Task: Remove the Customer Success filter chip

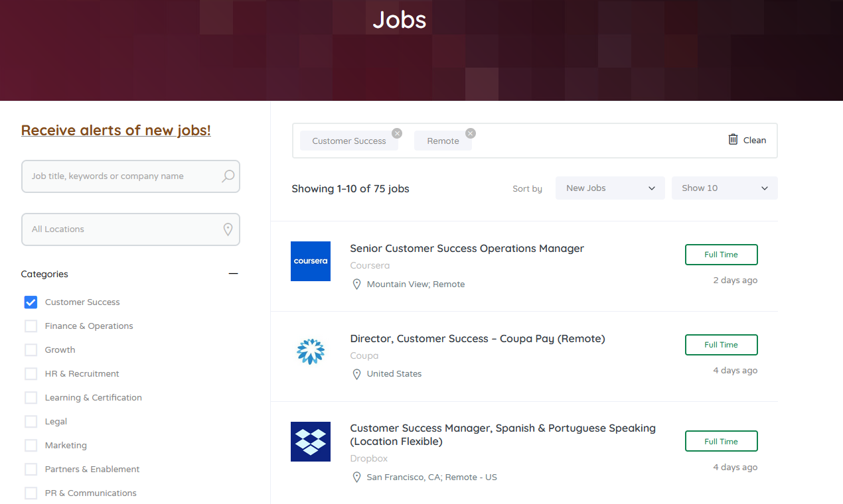Action: [397, 133]
